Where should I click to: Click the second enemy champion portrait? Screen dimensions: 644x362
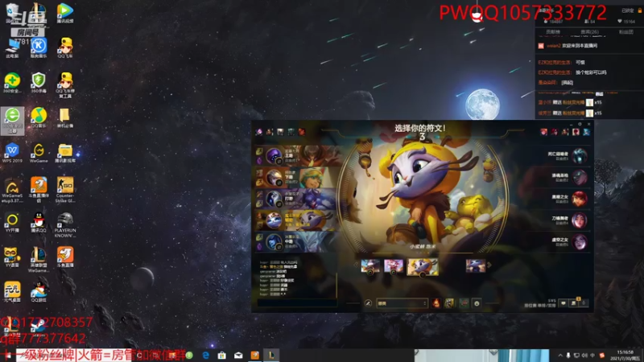point(580,177)
